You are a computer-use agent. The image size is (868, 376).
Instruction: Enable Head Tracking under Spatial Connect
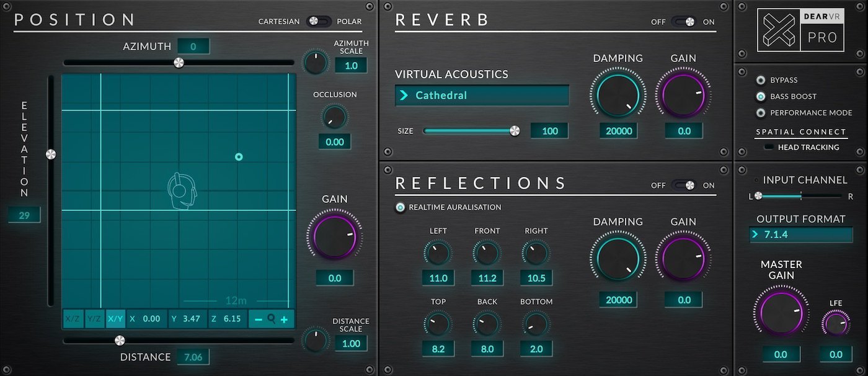point(769,147)
